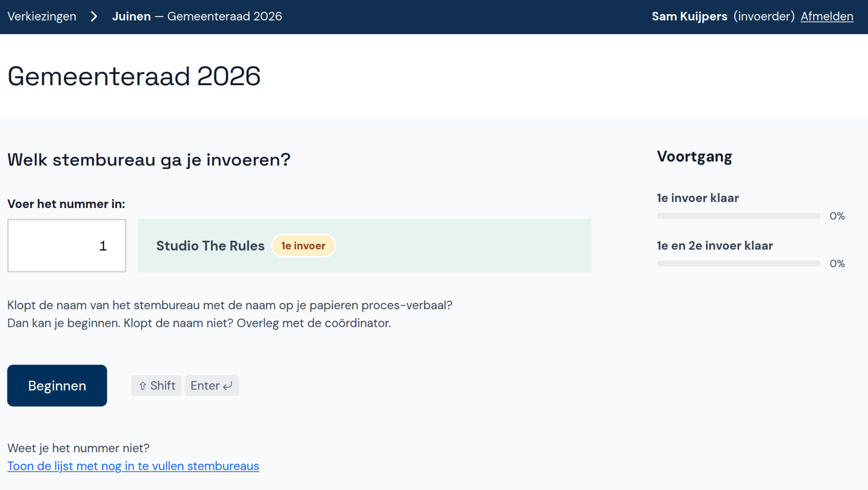Click the 0% indicator next to first progress bar

point(837,216)
